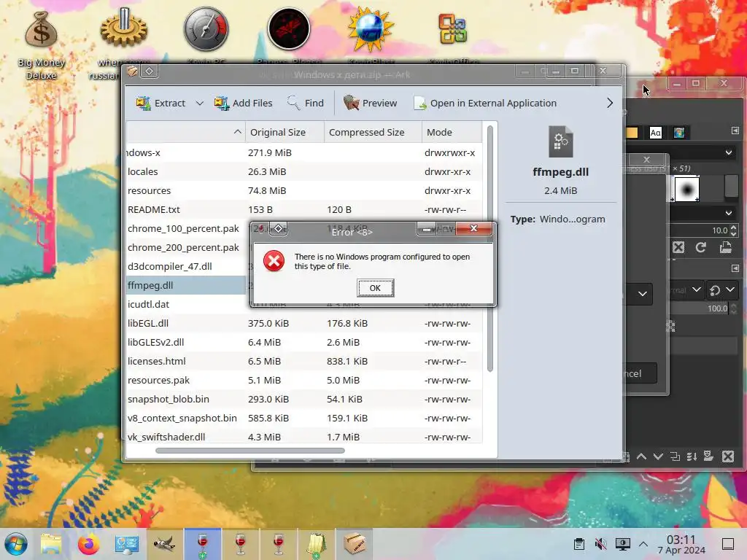Select the licenses.html file

(304, 361)
